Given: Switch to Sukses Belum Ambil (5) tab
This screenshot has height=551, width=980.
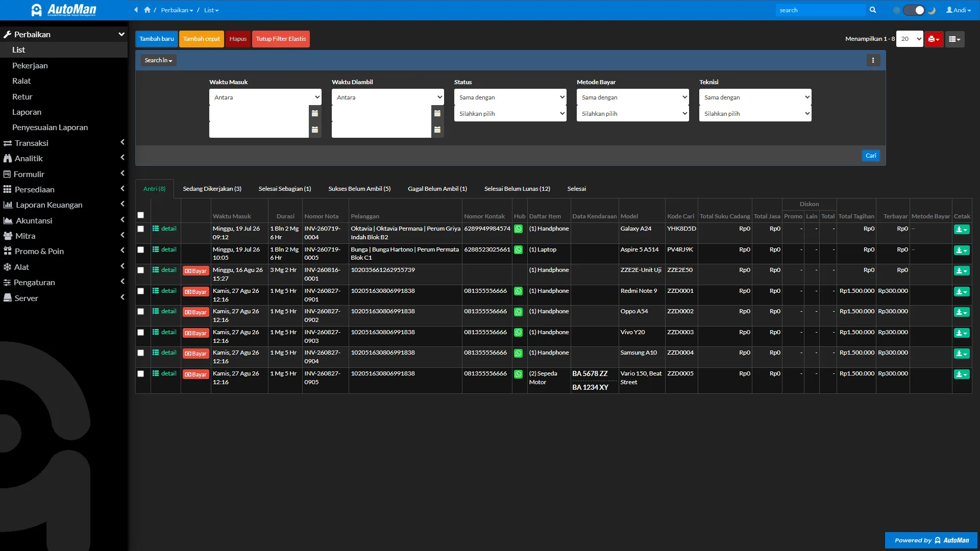Looking at the screenshot, I should [x=359, y=189].
